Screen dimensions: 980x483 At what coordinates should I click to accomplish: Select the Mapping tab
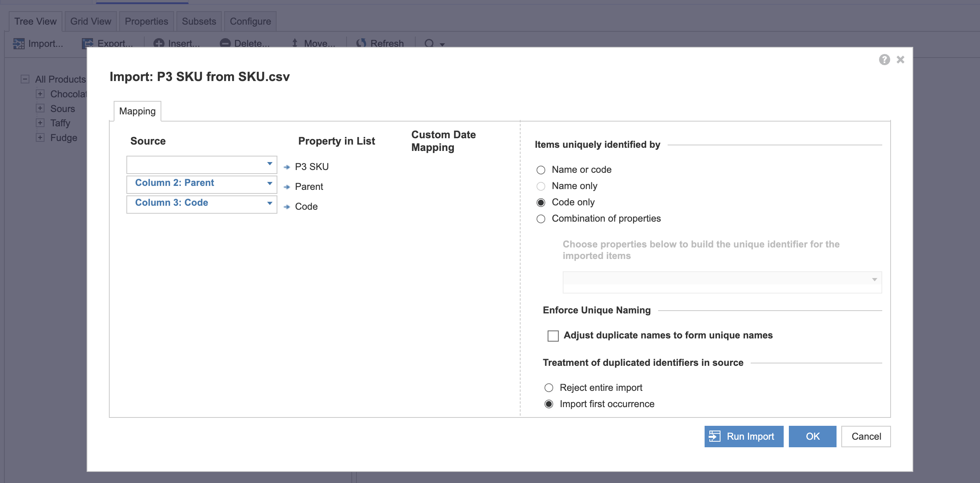pyautogui.click(x=137, y=111)
